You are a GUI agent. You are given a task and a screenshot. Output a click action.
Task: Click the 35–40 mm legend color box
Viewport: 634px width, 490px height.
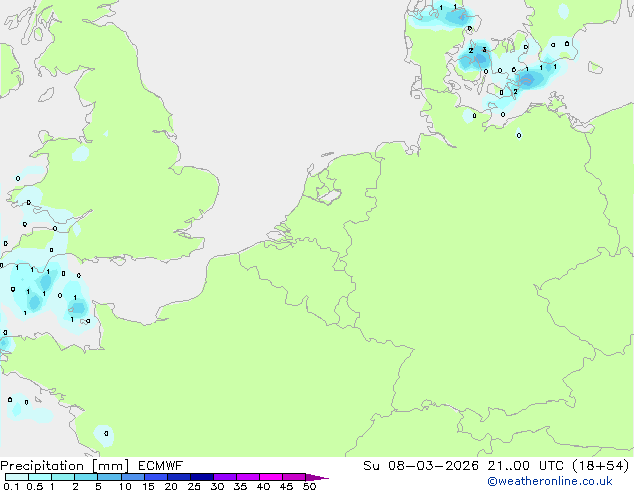247,477
